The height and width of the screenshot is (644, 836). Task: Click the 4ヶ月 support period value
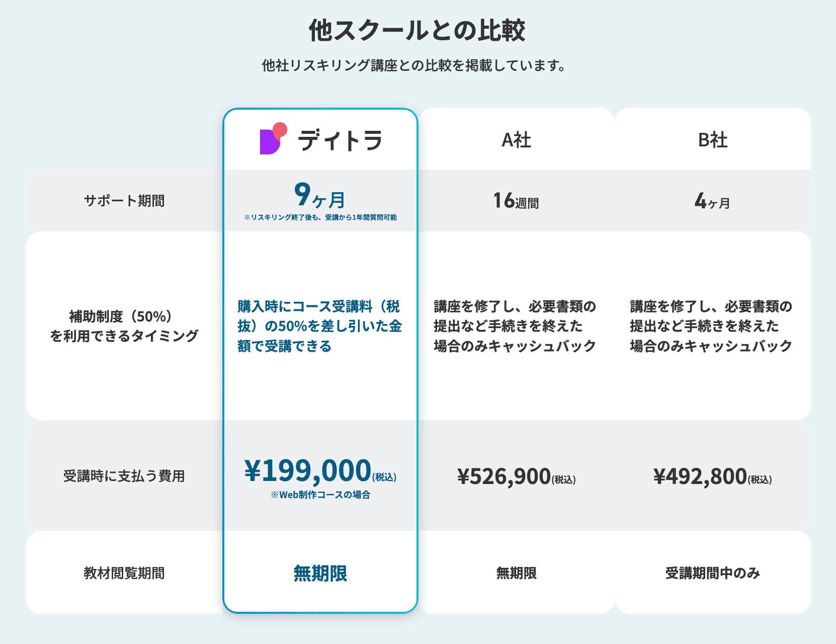pos(712,201)
